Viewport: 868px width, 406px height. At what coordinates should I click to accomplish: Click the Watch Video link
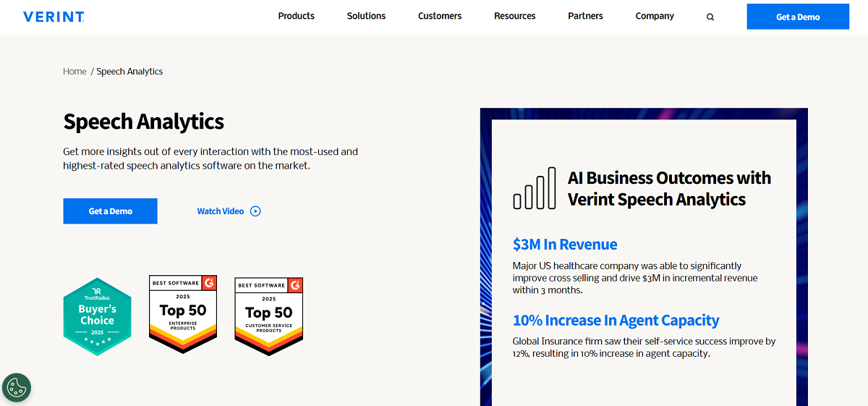coord(221,211)
